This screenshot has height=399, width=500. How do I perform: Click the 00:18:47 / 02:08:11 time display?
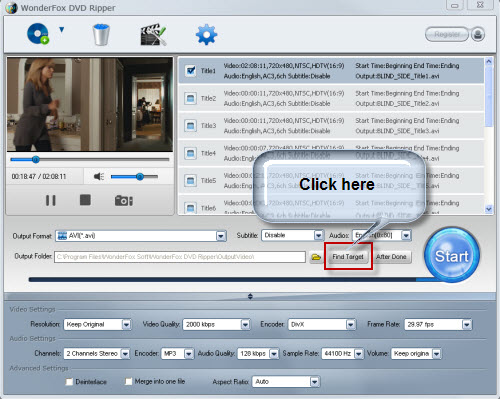coord(39,176)
